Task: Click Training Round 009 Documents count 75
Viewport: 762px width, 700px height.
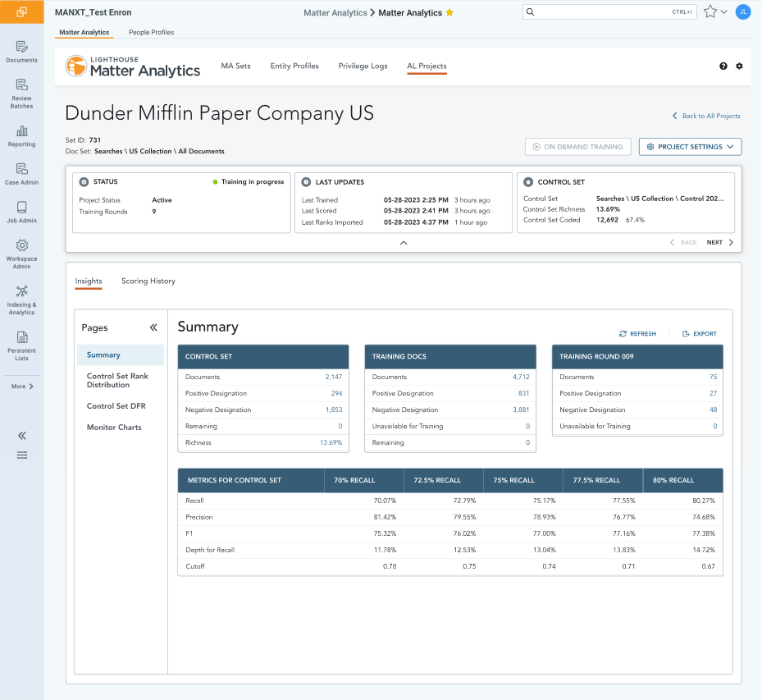Action: coord(713,377)
